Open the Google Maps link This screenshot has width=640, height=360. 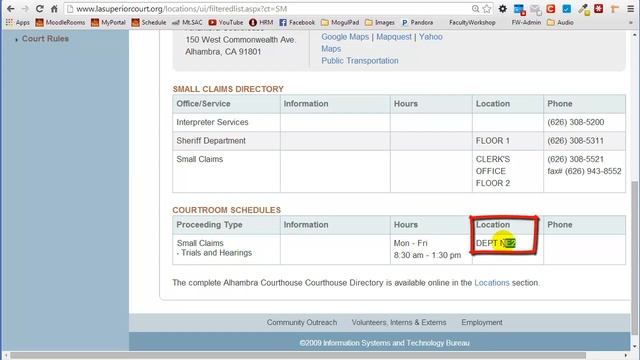[x=345, y=37]
